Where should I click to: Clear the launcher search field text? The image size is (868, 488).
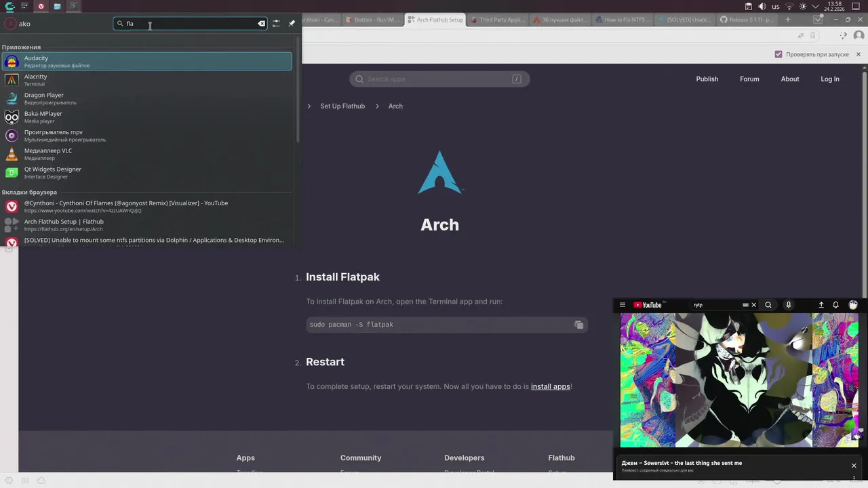point(261,24)
